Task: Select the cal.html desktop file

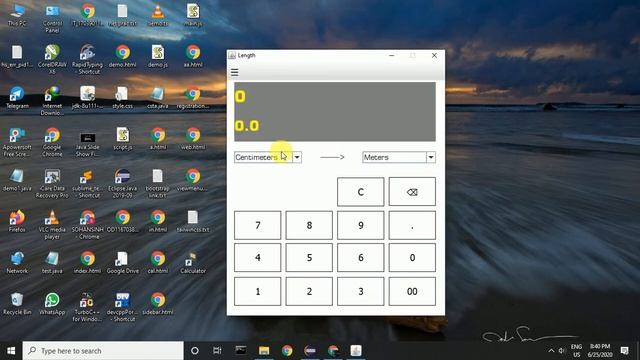Action: coord(158,262)
